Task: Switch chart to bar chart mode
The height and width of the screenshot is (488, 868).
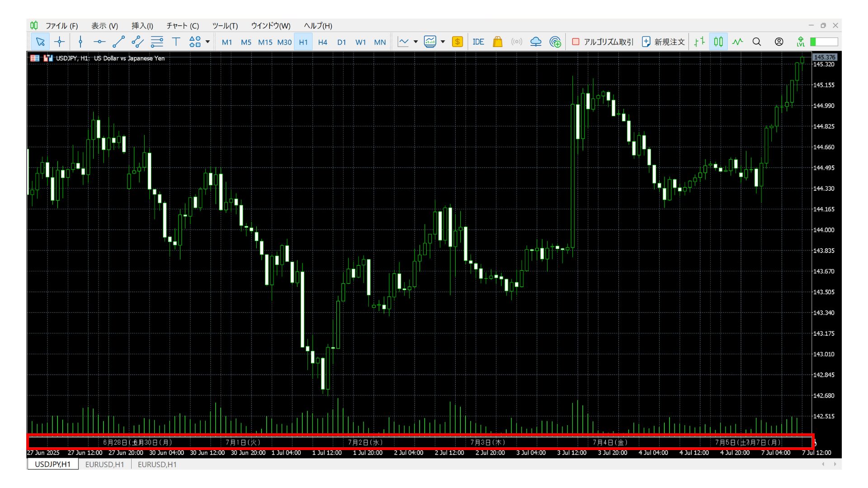Action: click(x=699, y=42)
